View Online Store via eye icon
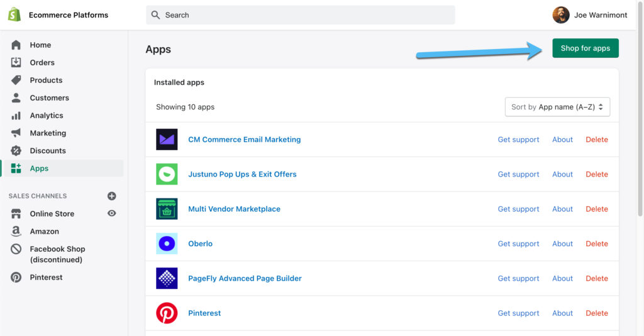The height and width of the screenshot is (336, 644). click(x=111, y=214)
